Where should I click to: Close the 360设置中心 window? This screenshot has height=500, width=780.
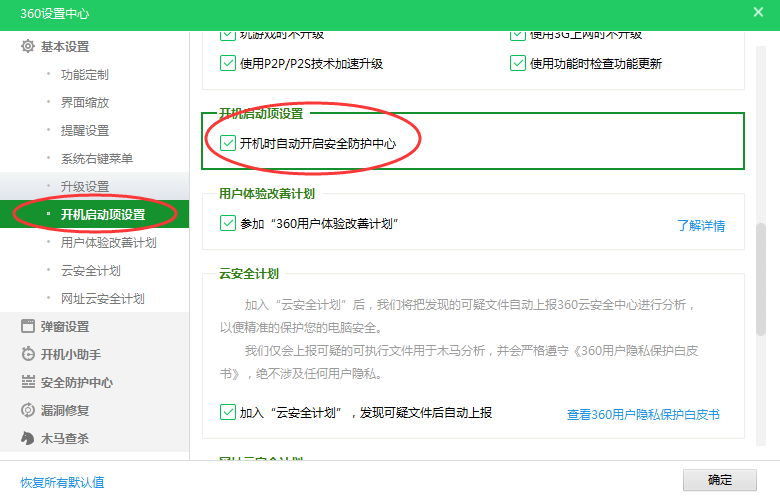pos(758,12)
